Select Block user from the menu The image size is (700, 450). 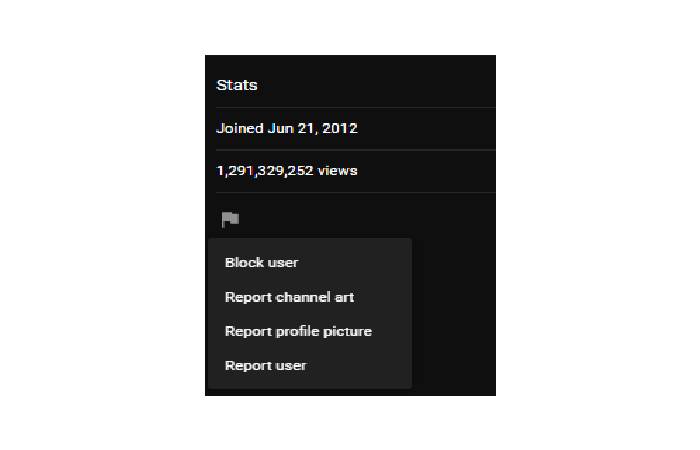[262, 263]
